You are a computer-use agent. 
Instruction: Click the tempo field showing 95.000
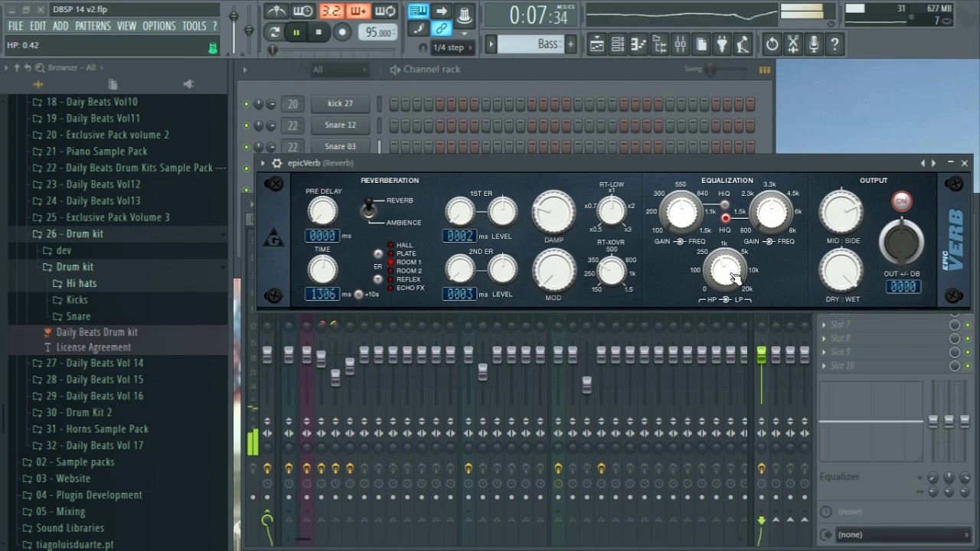(379, 32)
